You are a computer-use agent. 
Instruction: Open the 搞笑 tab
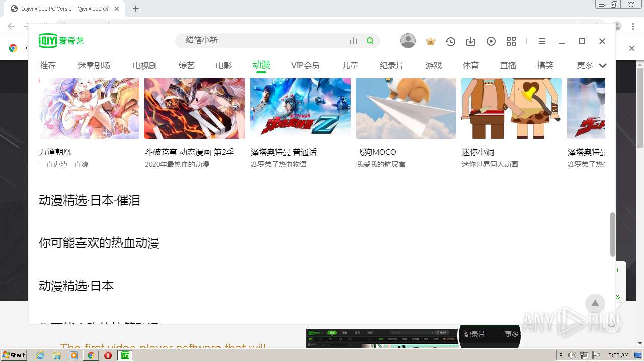[545, 65]
